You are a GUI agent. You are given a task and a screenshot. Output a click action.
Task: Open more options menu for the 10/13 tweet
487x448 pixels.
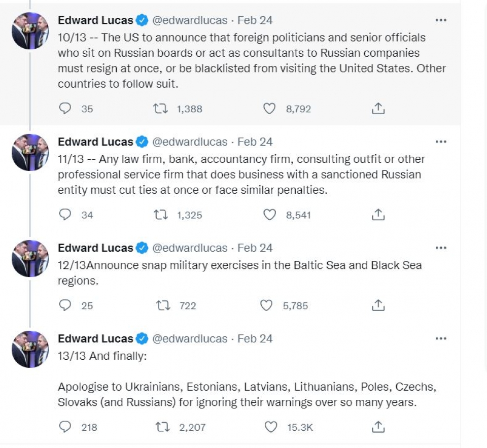coord(441,20)
